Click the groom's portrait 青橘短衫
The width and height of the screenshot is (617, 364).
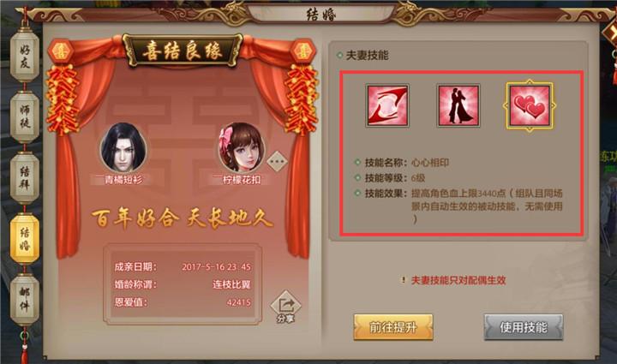point(123,147)
